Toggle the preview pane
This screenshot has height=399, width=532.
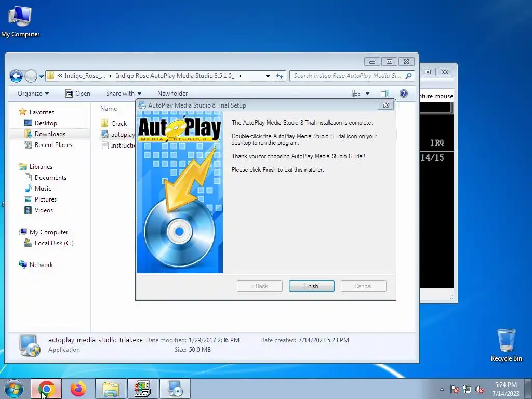pos(385,94)
